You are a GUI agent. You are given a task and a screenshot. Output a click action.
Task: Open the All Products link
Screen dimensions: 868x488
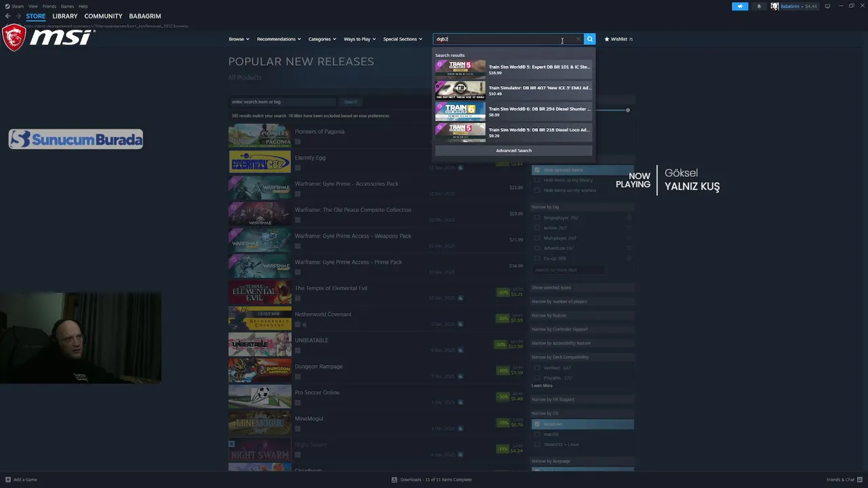click(x=245, y=77)
